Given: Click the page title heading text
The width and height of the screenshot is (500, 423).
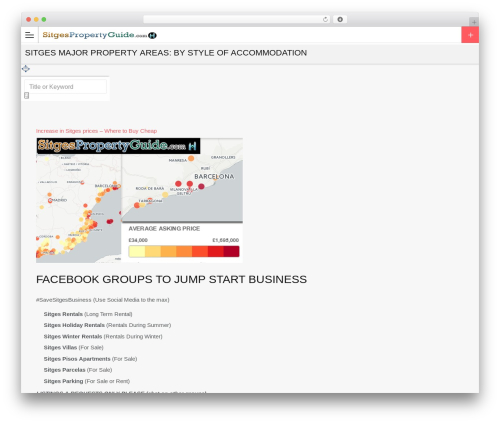Looking at the screenshot, I should click(166, 53).
